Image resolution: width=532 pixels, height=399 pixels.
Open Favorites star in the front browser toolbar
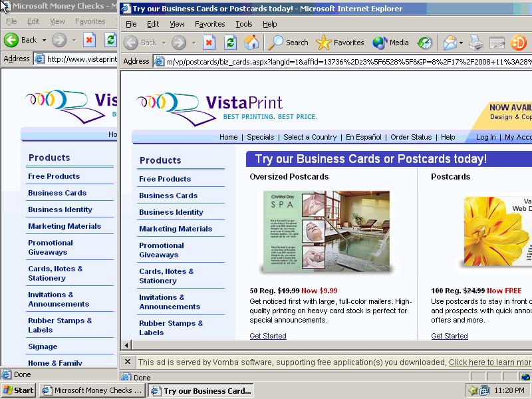tap(340, 43)
